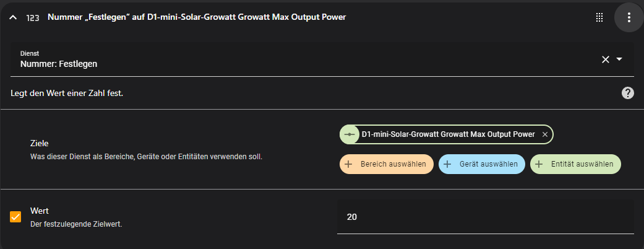Remove the Growatt Max Output Power target chip
Viewport: 644px width, 249px height.
(x=544, y=134)
